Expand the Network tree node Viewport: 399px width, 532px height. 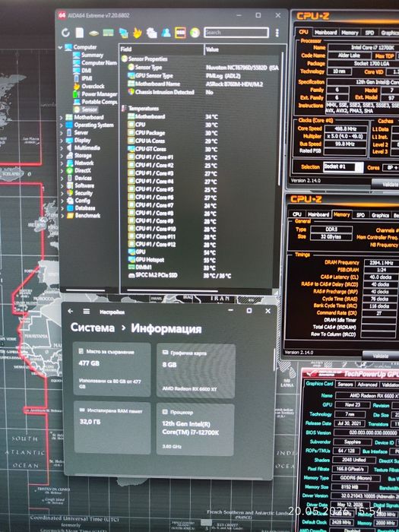[x=62, y=163]
